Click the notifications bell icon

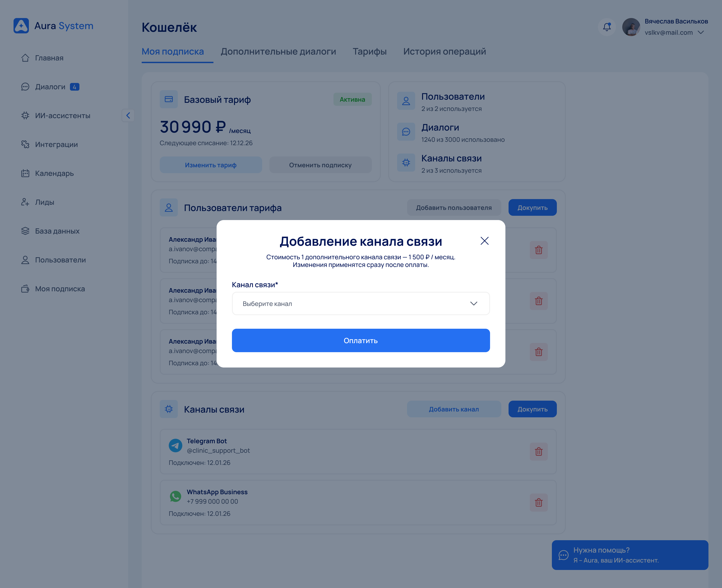607,27
